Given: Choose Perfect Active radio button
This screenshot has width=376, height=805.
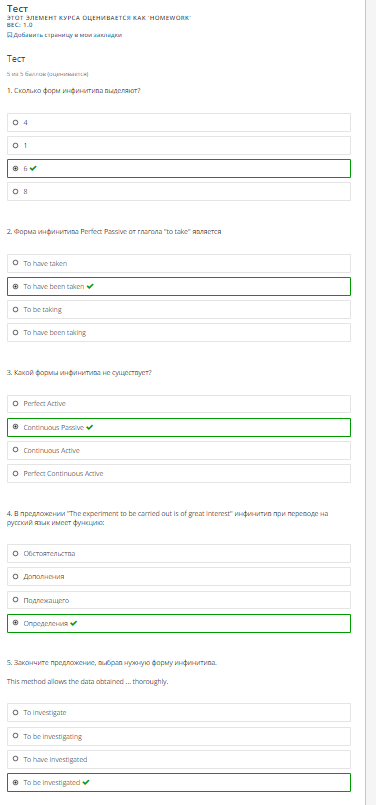Looking at the screenshot, I should [x=15, y=404].
